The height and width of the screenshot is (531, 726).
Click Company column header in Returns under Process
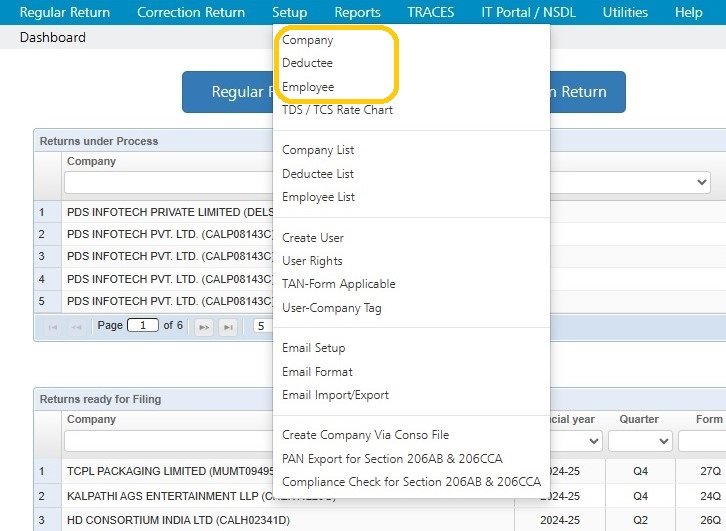[x=91, y=161]
